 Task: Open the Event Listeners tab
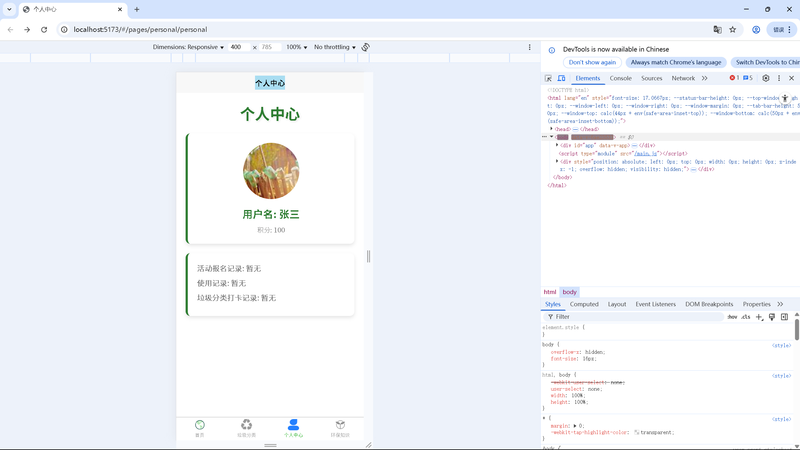click(656, 304)
